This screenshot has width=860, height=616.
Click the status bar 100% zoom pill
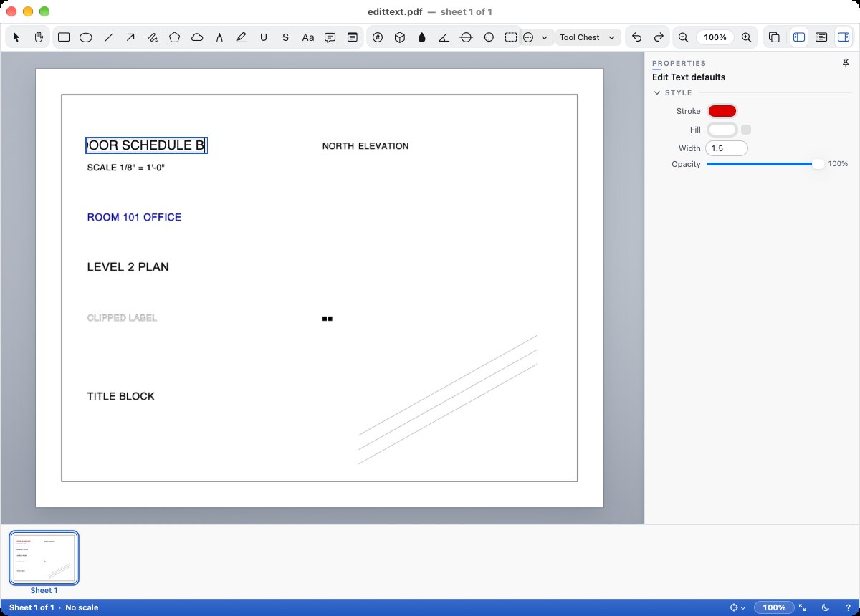point(774,607)
